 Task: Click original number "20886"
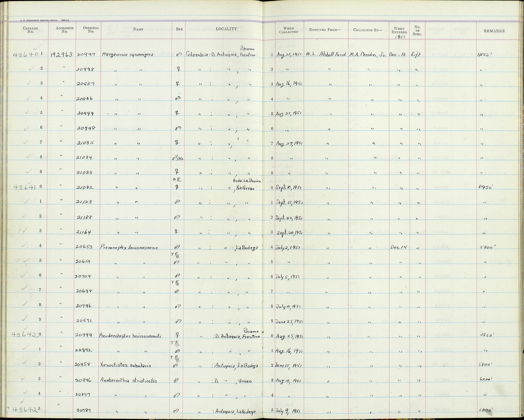85,99
